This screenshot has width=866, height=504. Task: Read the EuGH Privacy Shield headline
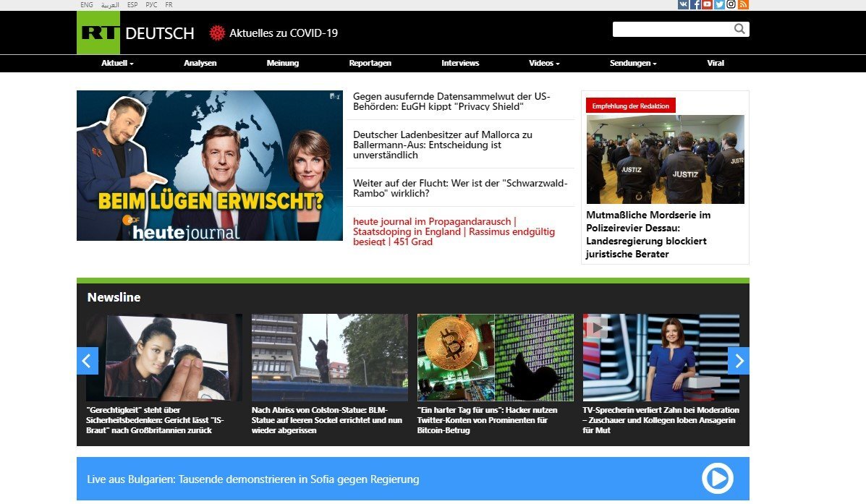pyautogui.click(x=451, y=101)
